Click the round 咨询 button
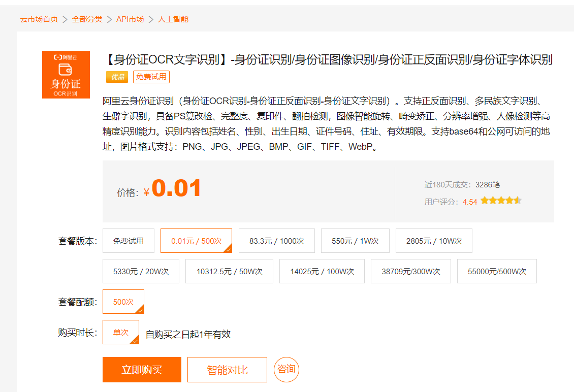The image size is (574, 392). (286, 369)
